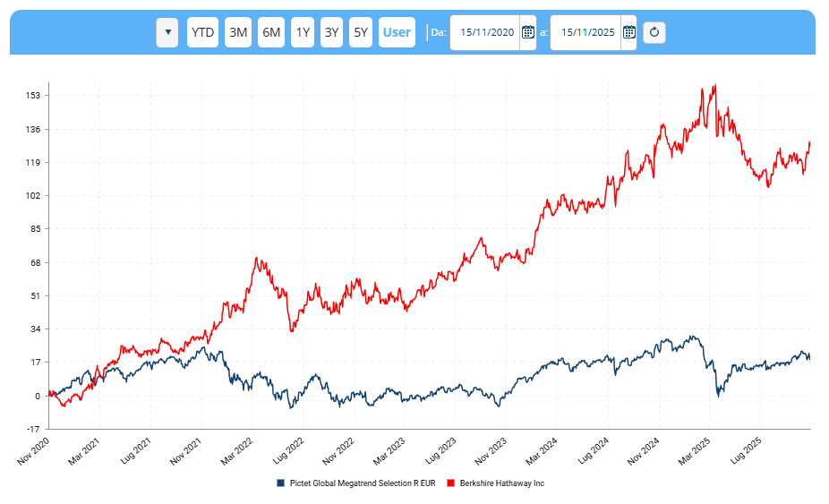The width and height of the screenshot is (829, 504).
Task: Set the chart range to 1Y
Action: [303, 32]
